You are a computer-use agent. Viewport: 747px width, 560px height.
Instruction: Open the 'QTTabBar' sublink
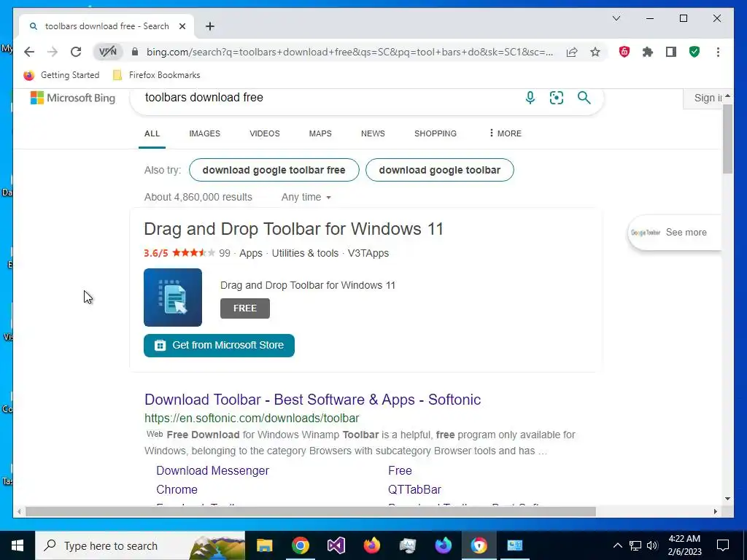414,489
